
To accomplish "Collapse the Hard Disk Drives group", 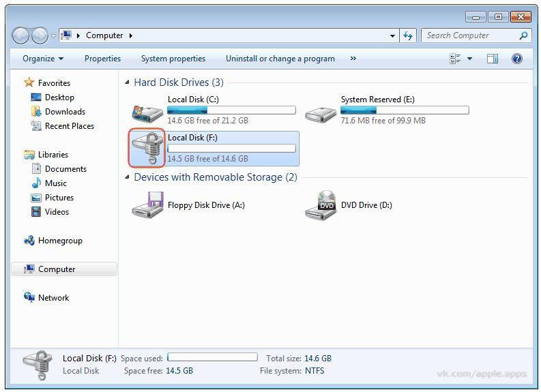I will (127, 82).
